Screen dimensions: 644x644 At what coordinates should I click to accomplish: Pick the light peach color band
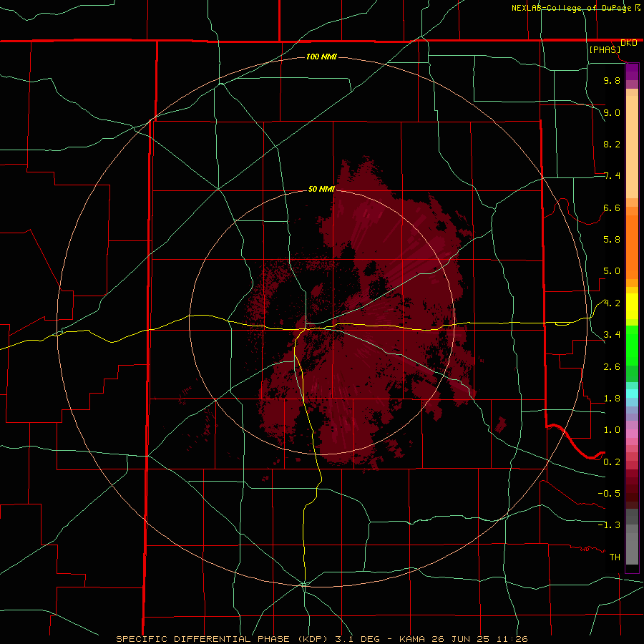point(632,147)
